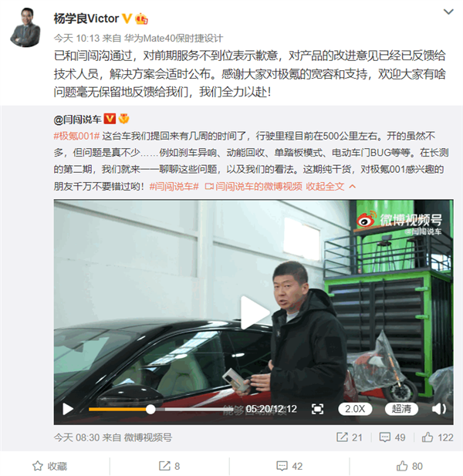Mute the video with the speaker icon
Image resolution: width=463 pixels, height=476 pixels.
tap(439, 409)
